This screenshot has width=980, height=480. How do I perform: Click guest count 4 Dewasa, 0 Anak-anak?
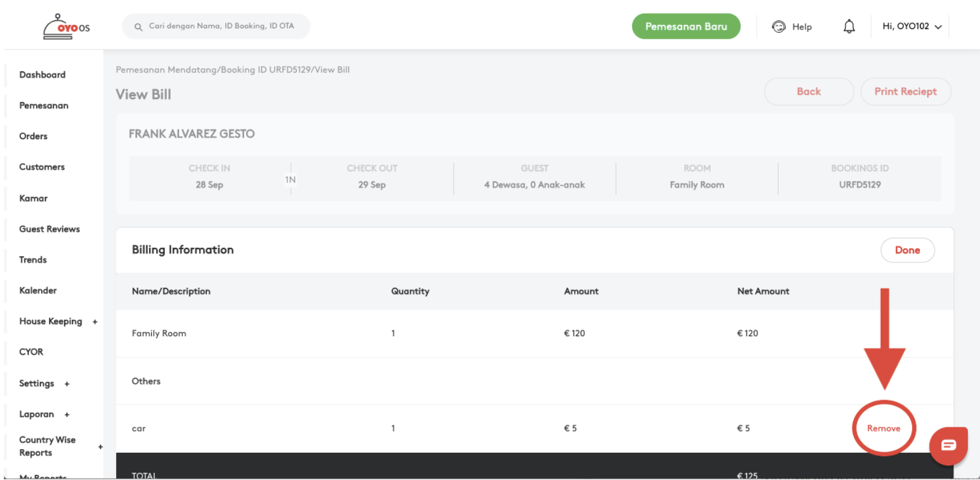point(535,185)
